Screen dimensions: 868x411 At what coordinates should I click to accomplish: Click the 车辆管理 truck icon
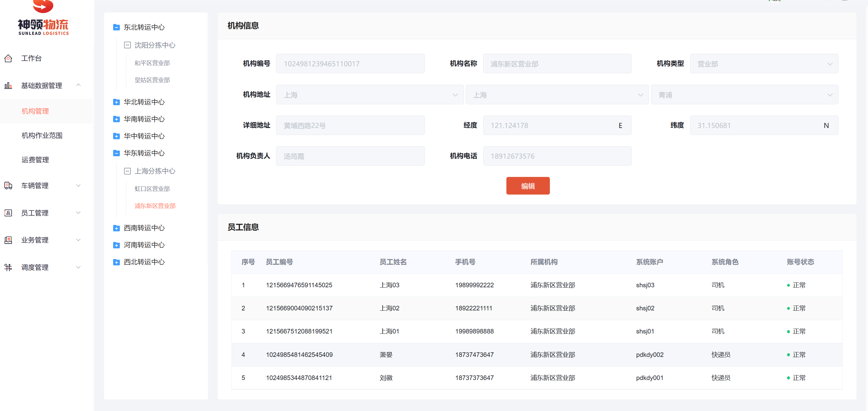click(8, 186)
